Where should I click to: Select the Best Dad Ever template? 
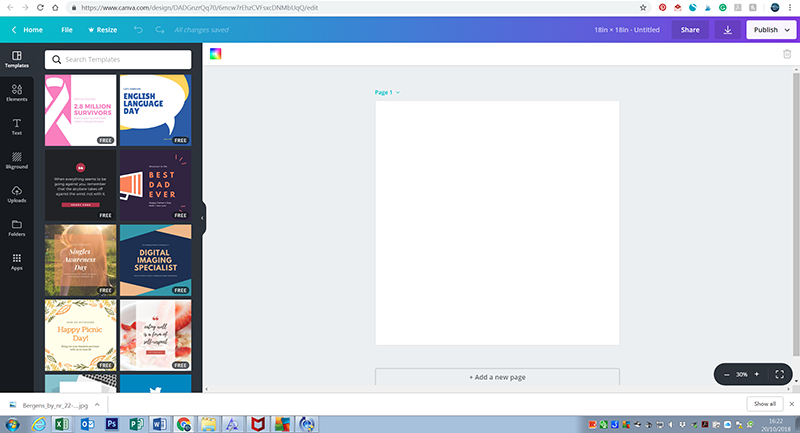coord(155,185)
